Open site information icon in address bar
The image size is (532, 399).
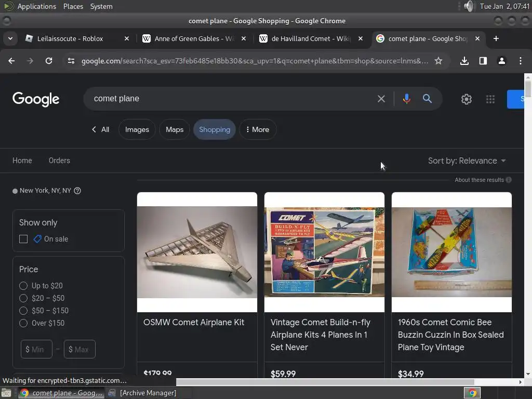[71, 61]
